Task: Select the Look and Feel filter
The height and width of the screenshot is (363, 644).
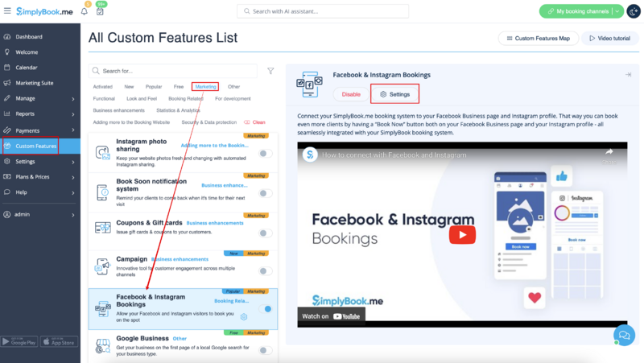Action: pyautogui.click(x=142, y=98)
